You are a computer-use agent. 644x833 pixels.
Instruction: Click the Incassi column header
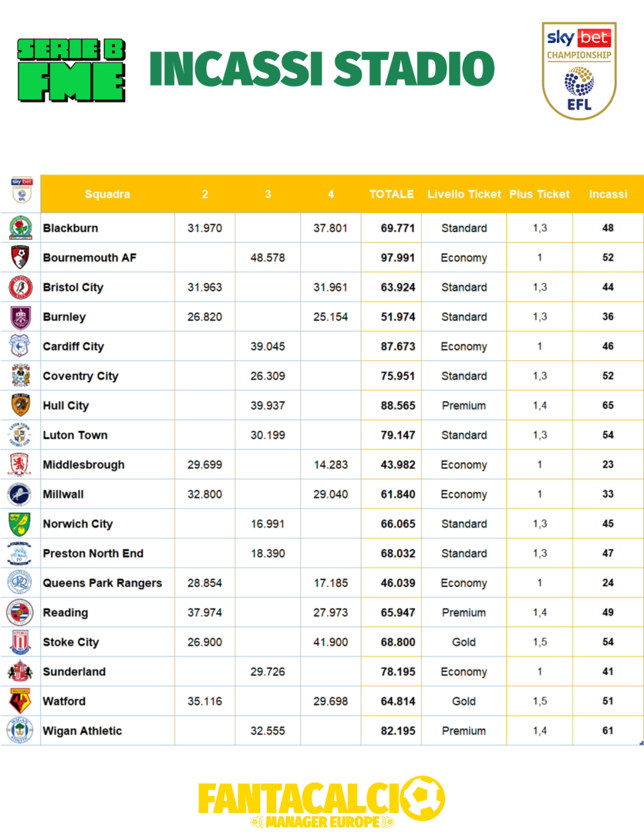(x=608, y=194)
